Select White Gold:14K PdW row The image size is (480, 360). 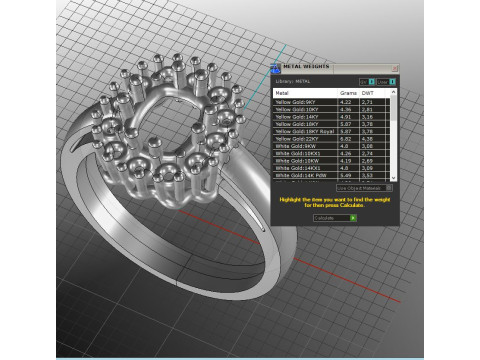tap(331, 175)
